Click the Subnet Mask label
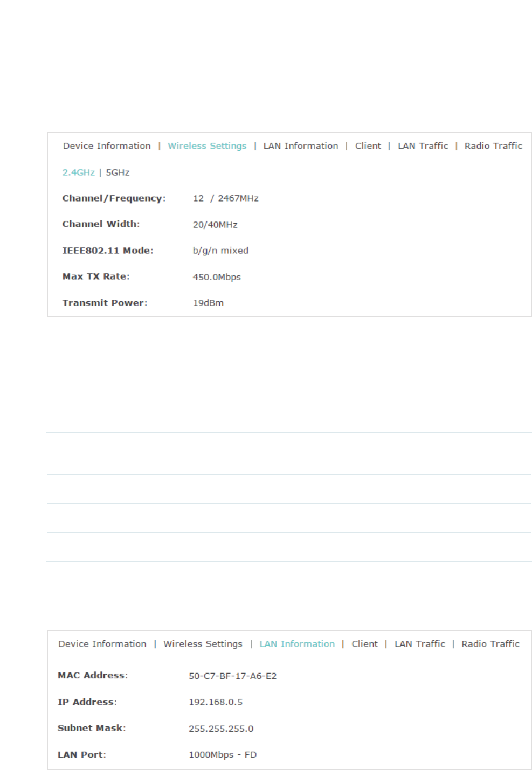 click(92, 728)
